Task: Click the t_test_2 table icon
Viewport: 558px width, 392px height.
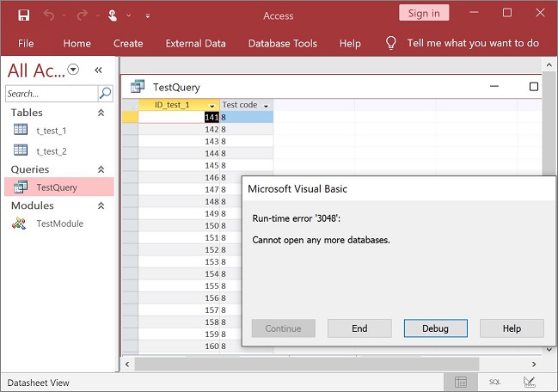Action: tap(21, 150)
